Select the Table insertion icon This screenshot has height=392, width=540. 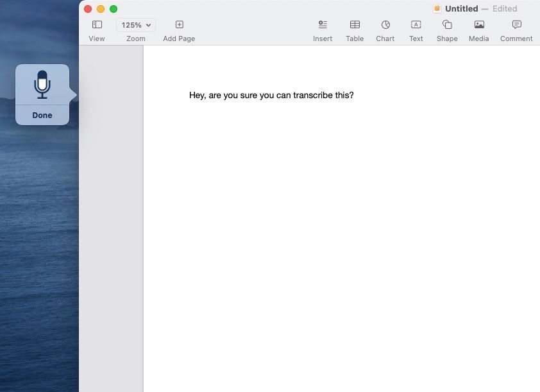click(x=355, y=25)
